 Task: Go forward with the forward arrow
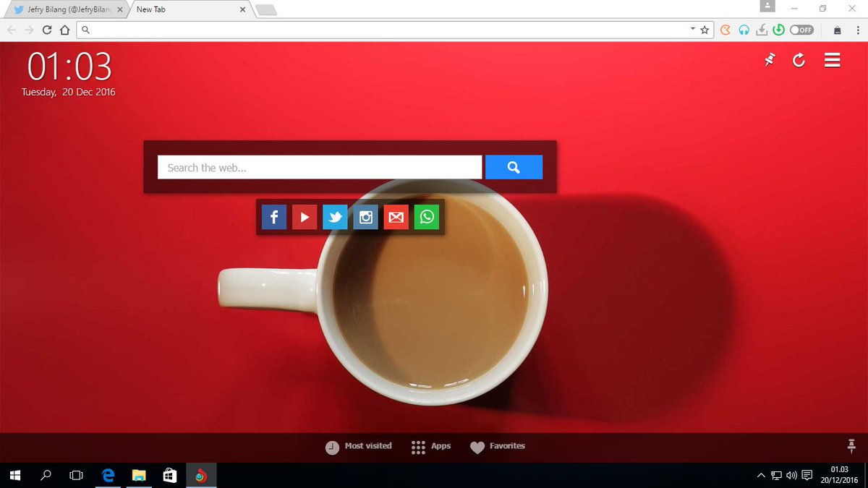[x=30, y=30]
